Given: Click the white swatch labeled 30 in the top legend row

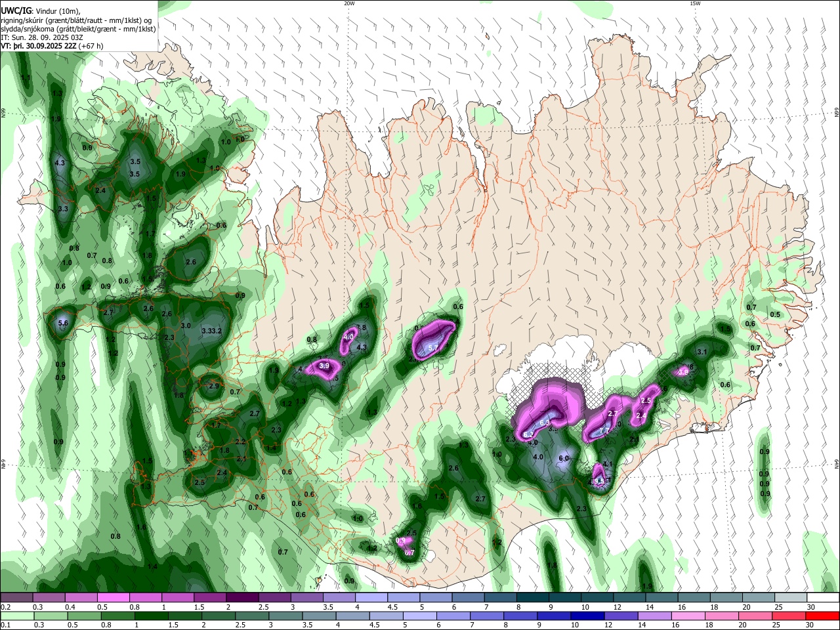Looking at the screenshot, I should point(823,597).
